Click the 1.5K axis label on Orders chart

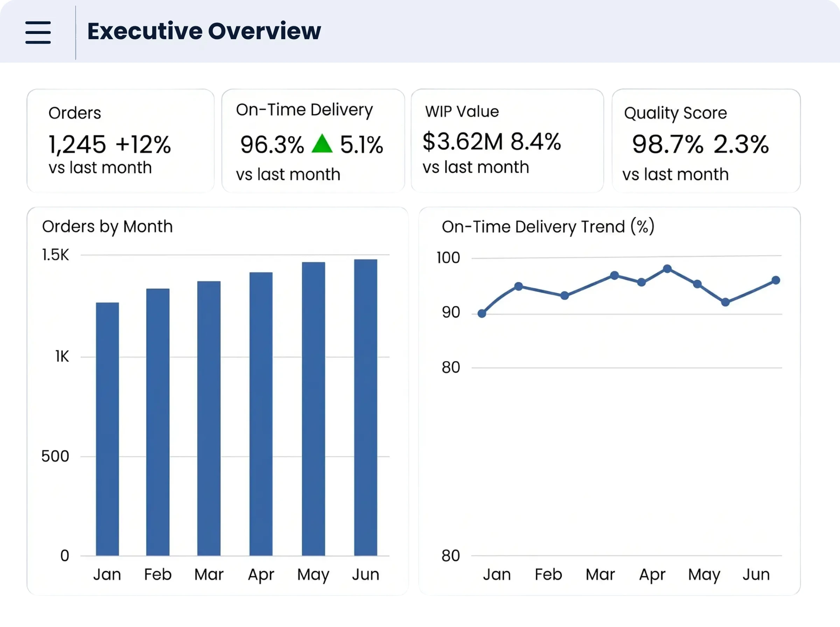pyautogui.click(x=55, y=255)
